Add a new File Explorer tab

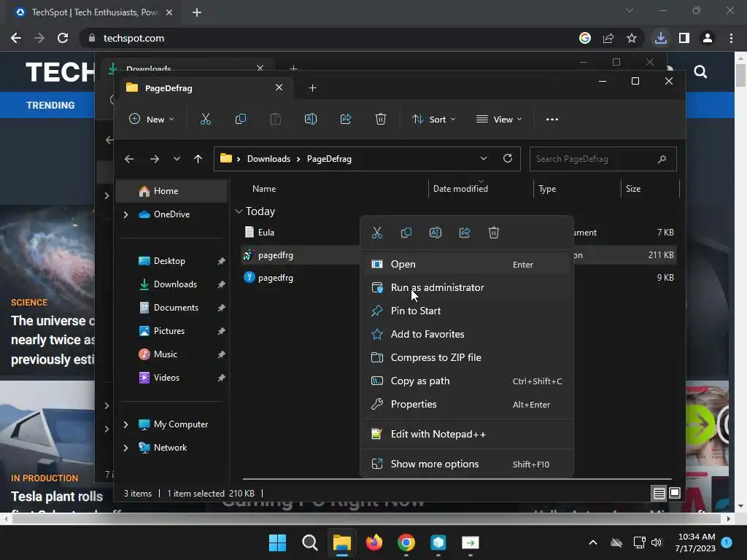(312, 88)
